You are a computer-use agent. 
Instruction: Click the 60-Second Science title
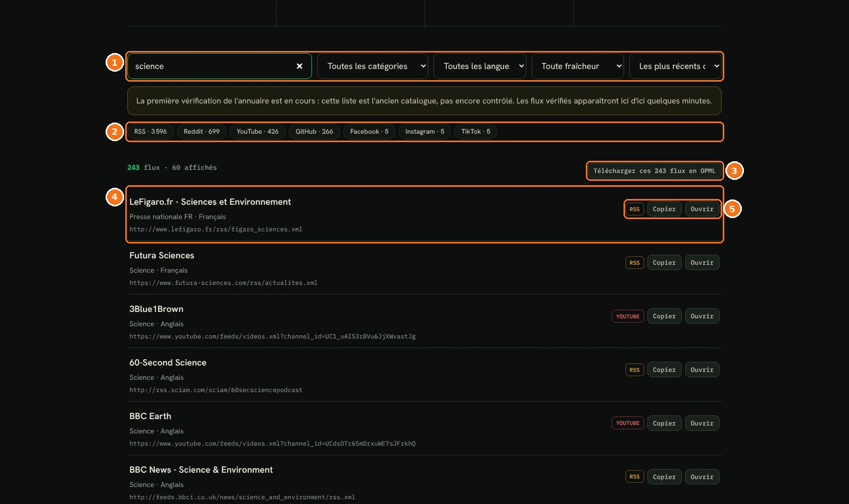coord(168,363)
